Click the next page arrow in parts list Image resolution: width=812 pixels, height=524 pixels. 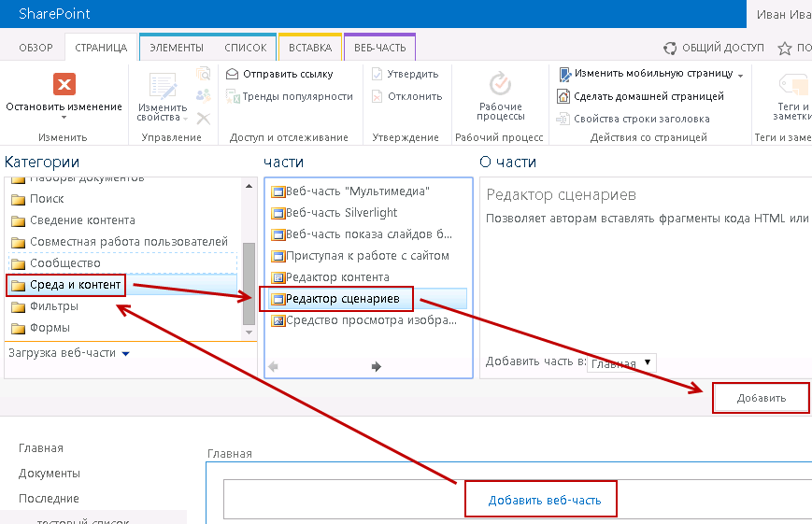click(x=377, y=367)
